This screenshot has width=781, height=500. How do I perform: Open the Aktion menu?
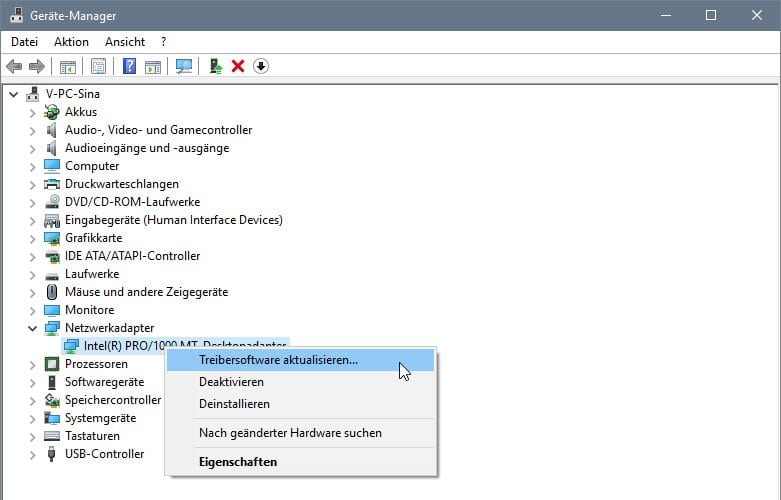[x=71, y=42]
